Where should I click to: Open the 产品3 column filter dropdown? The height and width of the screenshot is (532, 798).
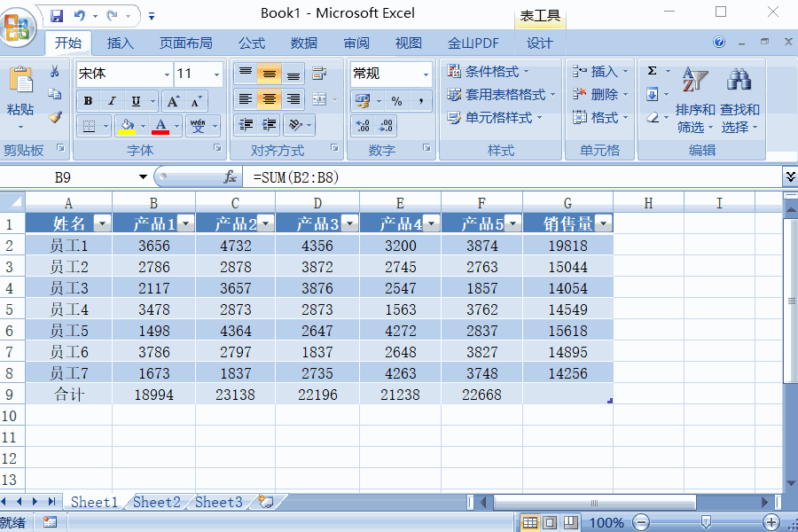[350, 223]
